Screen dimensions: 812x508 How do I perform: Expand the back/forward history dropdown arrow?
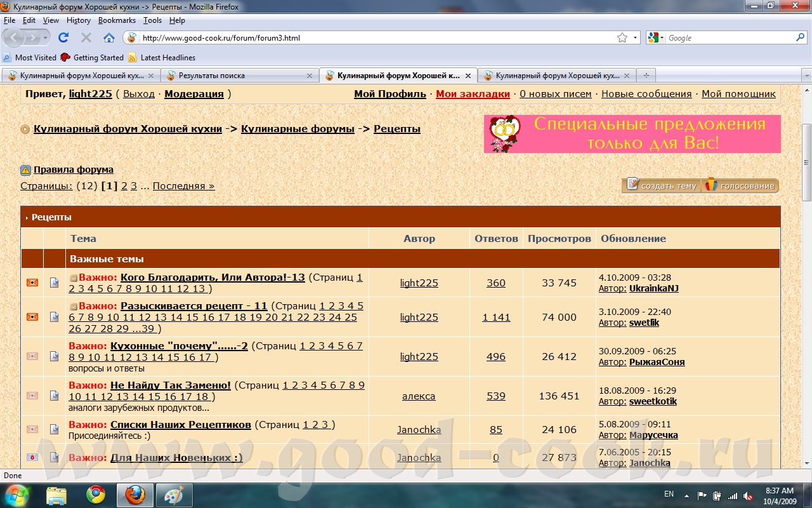pyautogui.click(x=46, y=38)
